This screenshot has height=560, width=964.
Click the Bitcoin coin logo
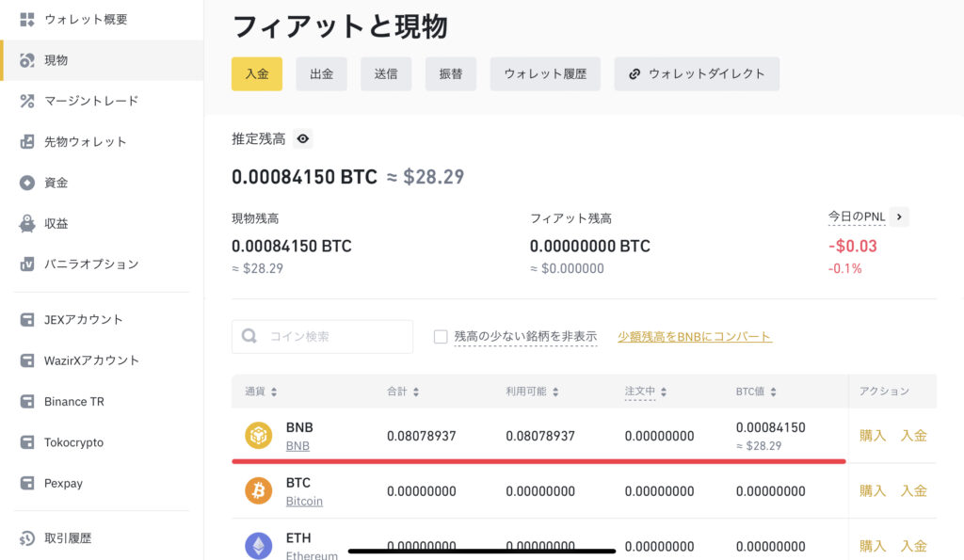click(259, 490)
